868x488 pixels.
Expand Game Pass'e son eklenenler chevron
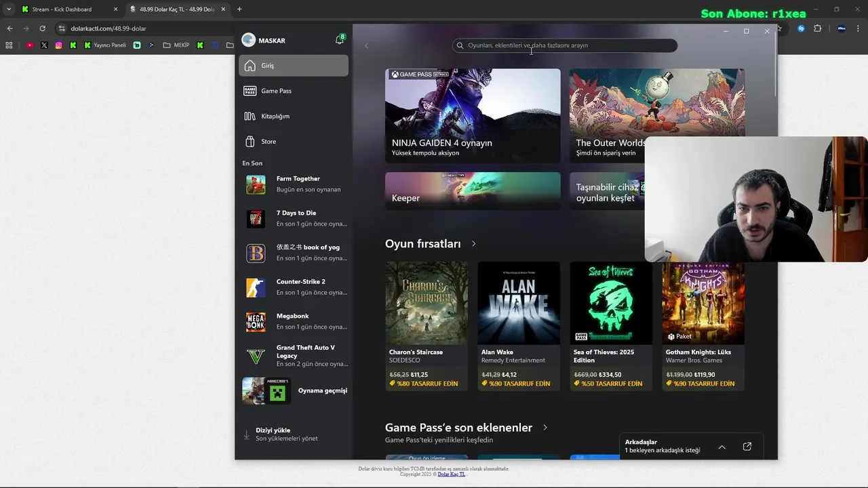pos(545,428)
